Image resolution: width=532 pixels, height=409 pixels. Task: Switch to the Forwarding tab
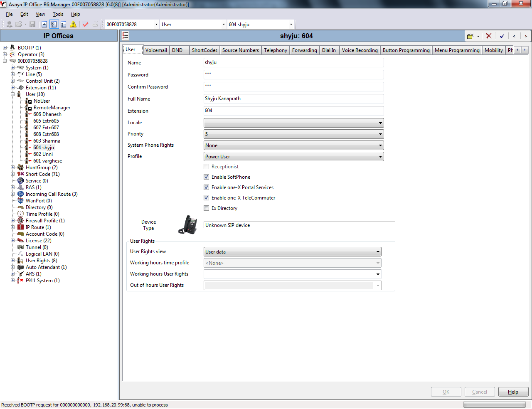(x=305, y=50)
